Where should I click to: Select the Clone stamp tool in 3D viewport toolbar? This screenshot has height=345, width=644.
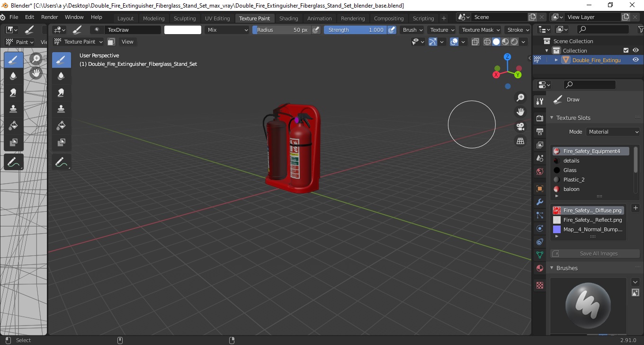(x=61, y=109)
